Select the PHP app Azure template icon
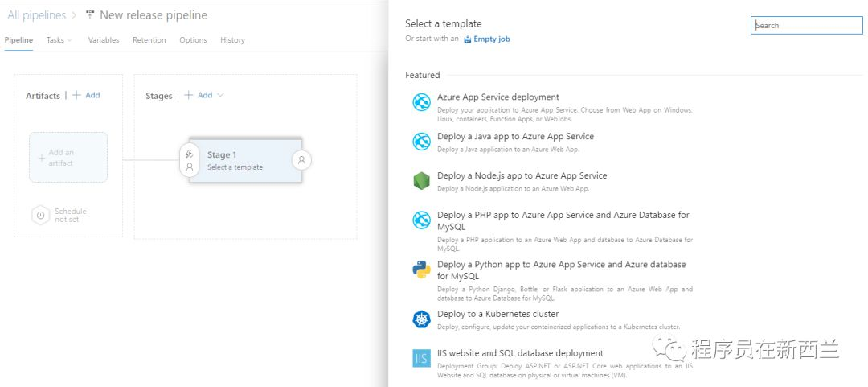This screenshot has width=868, height=387. click(x=421, y=220)
